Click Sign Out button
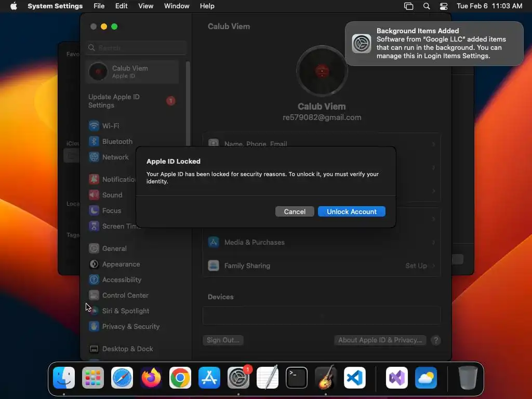The image size is (532, 399). pos(223,340)
